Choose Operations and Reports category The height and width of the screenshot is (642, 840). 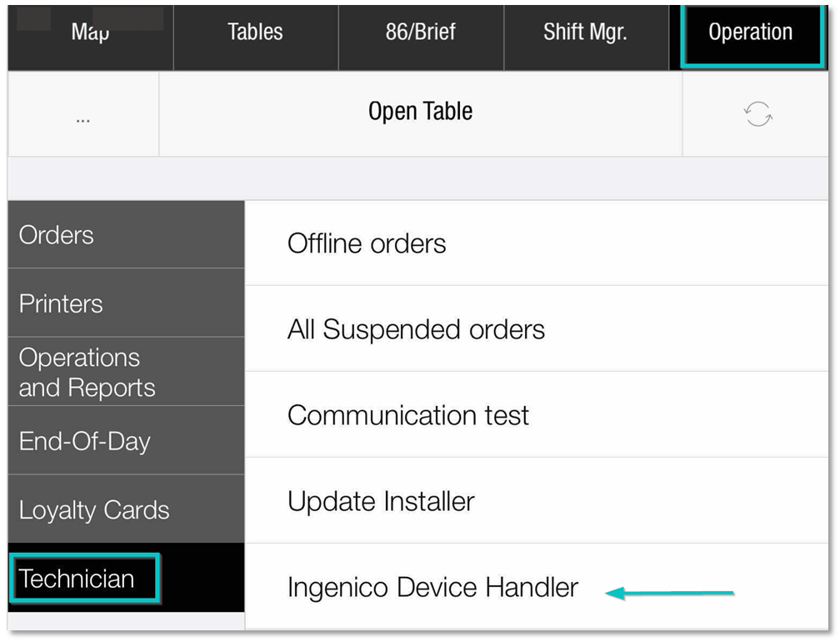coord(125,372)
